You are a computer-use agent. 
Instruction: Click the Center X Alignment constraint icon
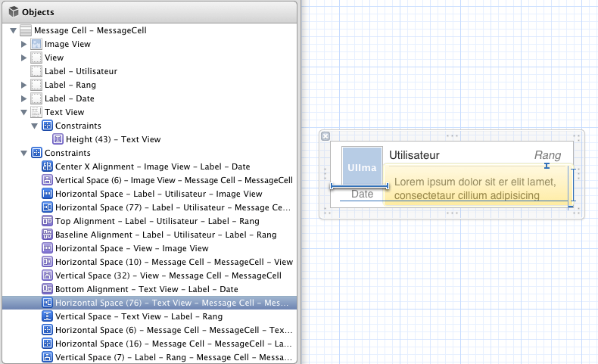[47, 166]
